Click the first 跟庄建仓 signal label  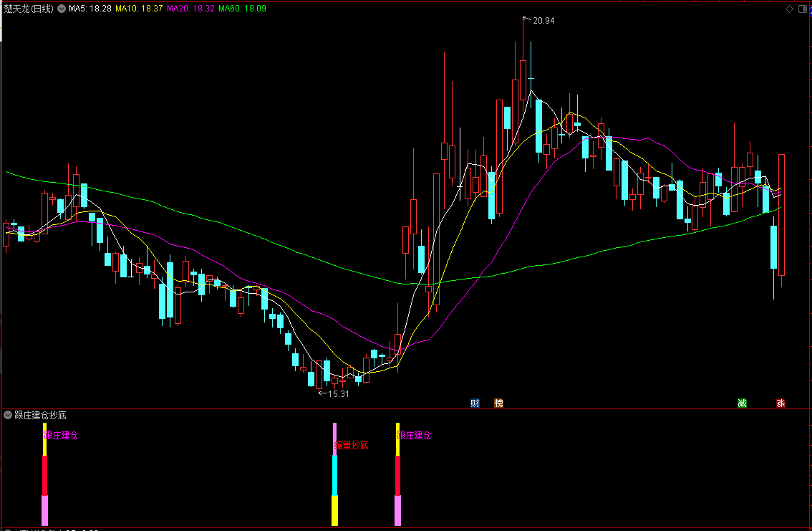pyautogui.click(x=61, y=435)
